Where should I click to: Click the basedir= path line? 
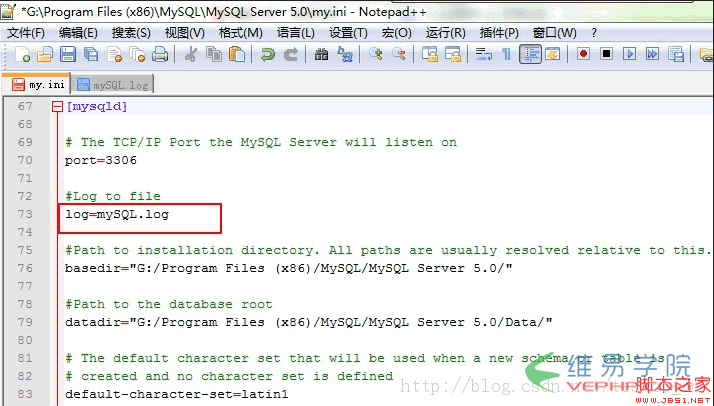(289, 268)
